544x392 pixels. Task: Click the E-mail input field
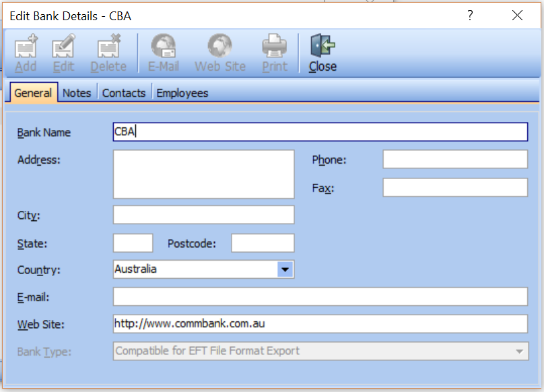point(320,296)
